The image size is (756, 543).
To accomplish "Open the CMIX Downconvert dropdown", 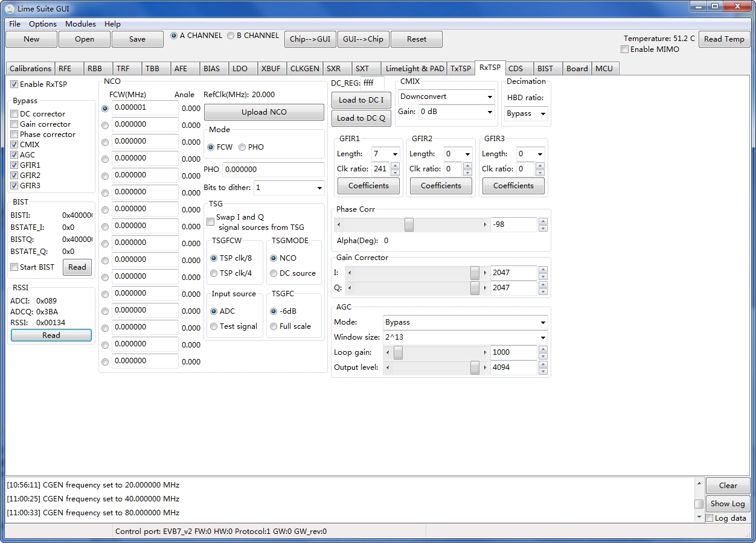I will click(x=446, y=97).
